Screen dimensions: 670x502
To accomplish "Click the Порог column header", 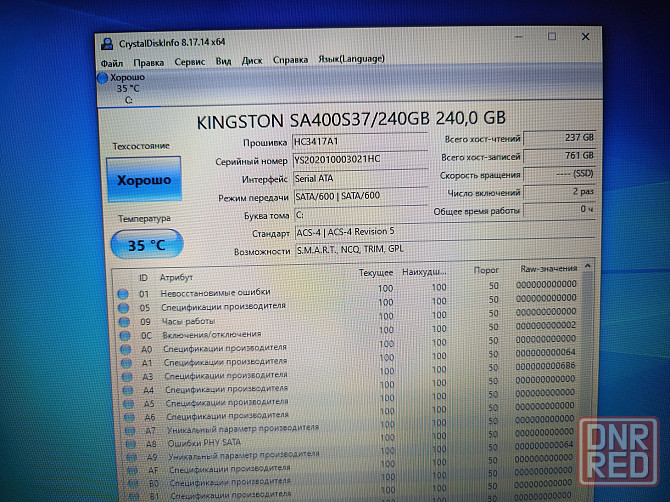I will (486, 270).
